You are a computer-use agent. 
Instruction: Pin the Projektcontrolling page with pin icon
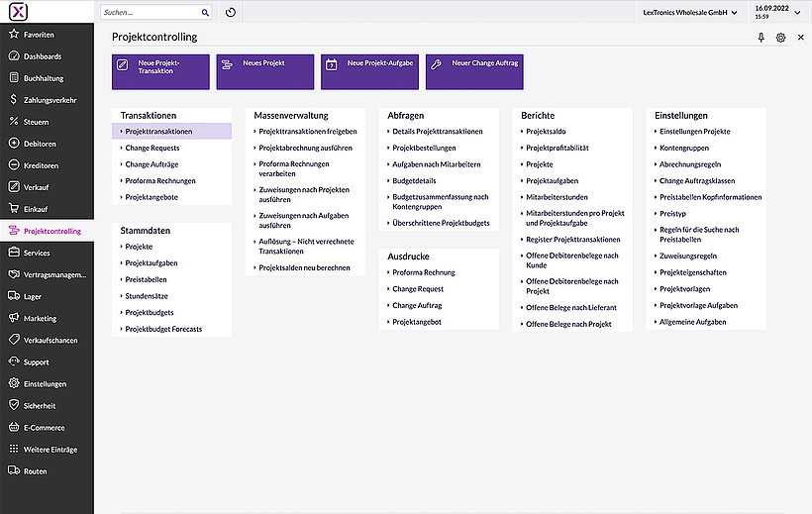coord(761,38)
